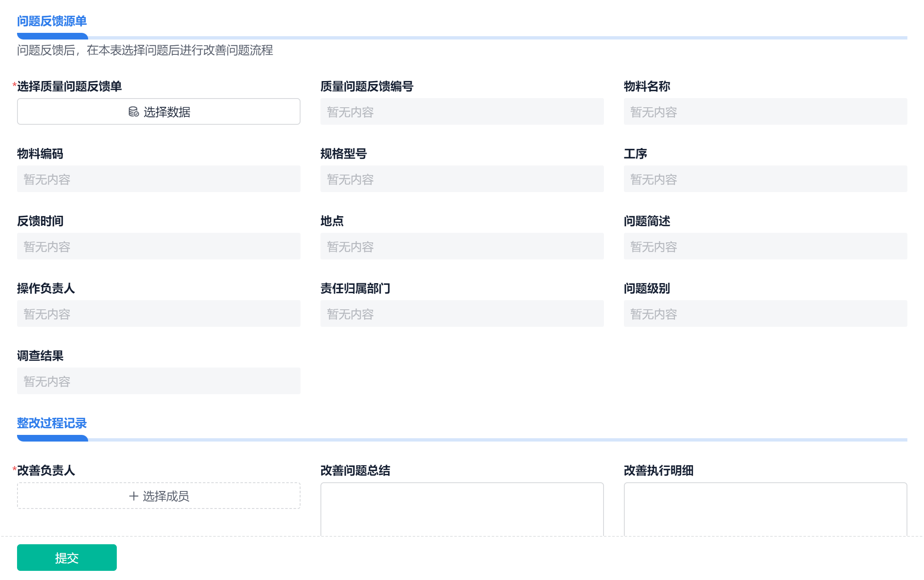
Task: Click the 规格型号 field
Action: [x=462, y=179]
